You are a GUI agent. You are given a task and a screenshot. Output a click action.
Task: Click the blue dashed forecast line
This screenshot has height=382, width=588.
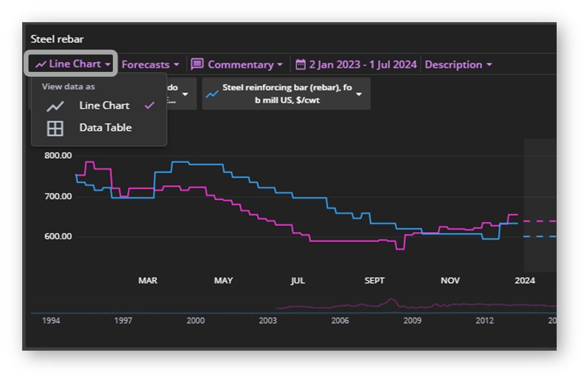pyautogui.click(x=539, y=236)
